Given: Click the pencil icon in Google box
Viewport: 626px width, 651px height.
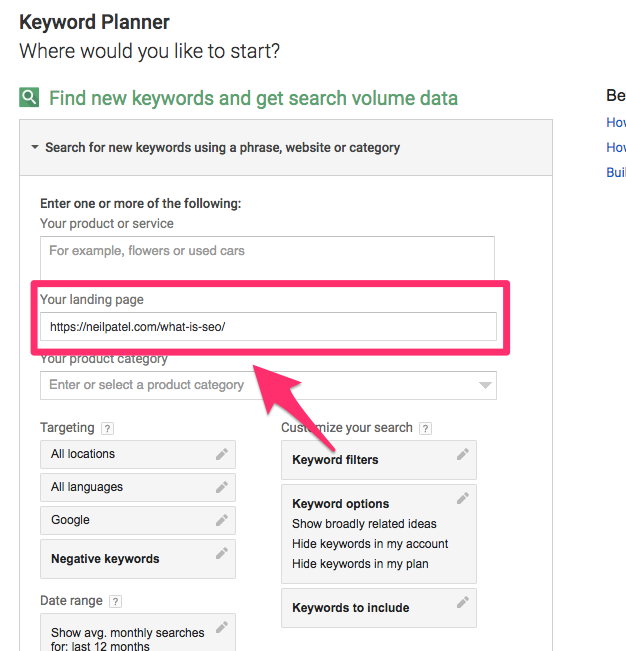Looking at the screenshot, I should click(222, 520).
